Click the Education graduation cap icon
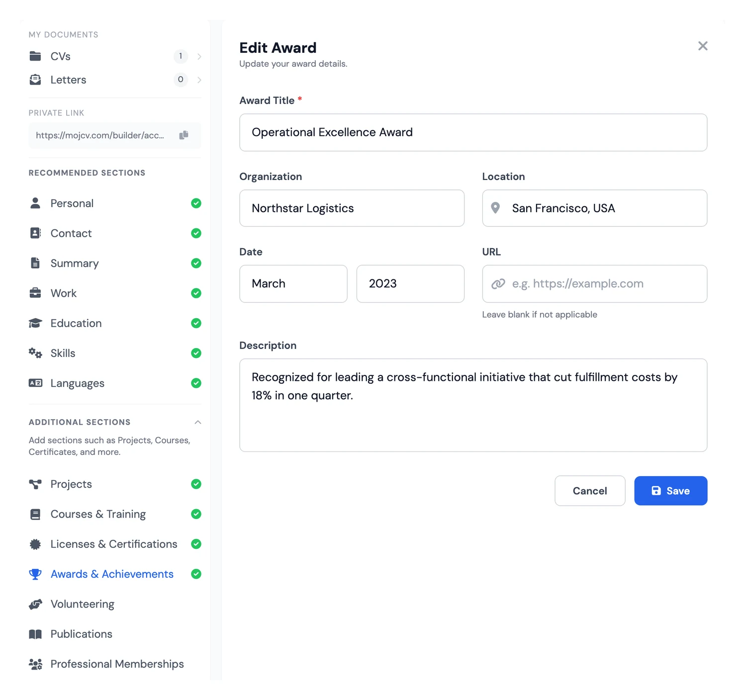Viewport: 745px width, 700px height. [35, 323]
